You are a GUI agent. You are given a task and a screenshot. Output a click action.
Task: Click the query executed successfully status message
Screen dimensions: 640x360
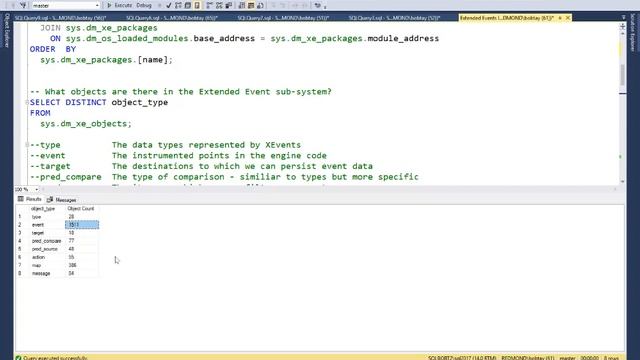click(x=55, y=358)
